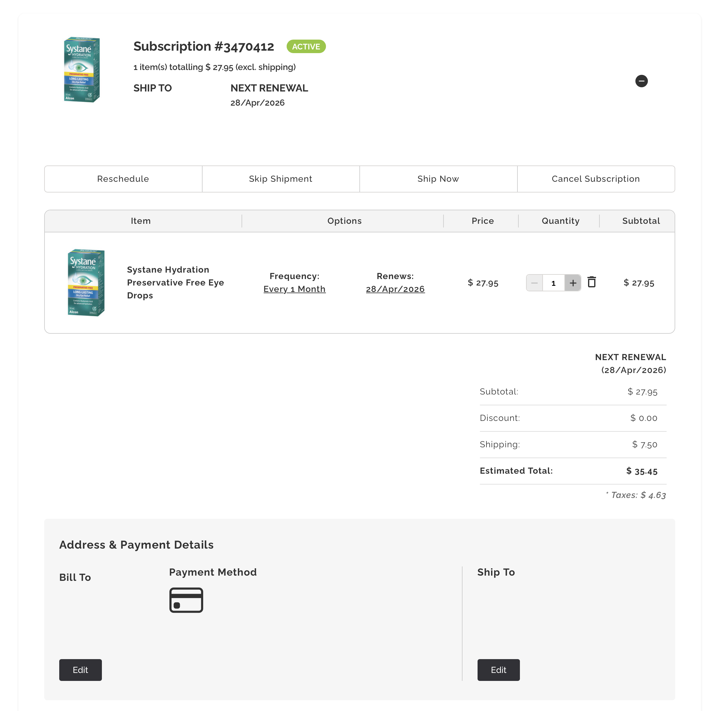The image size is (728, 711).
Task: Open the Reschedule option
Action: (x=123, y=179)
